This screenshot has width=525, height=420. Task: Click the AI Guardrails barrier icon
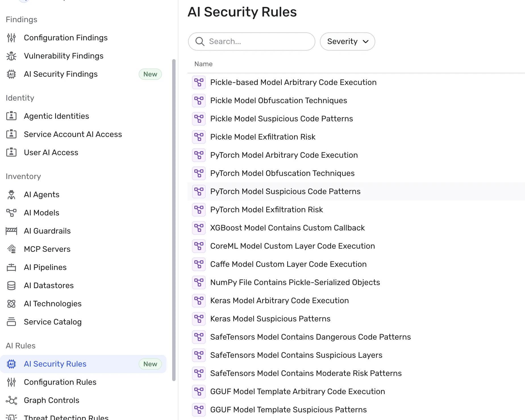11,231
